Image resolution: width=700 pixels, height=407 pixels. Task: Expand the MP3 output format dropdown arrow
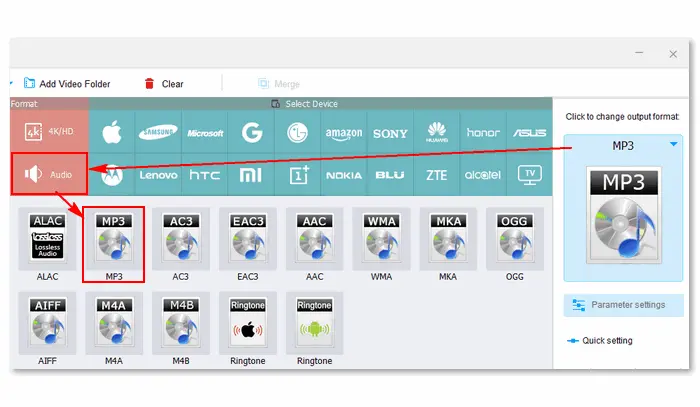pyautogui.click(x=674, y=144)
